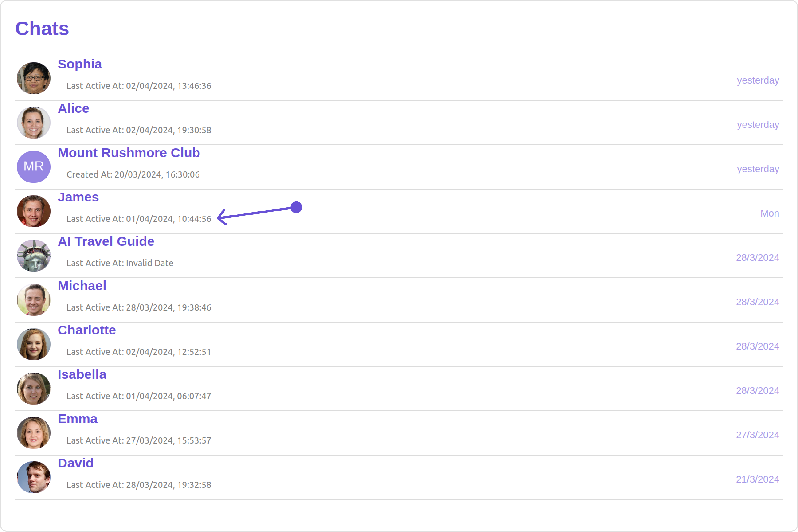Viewport: 798px width, 532px height.
Task: Click Emma's profile avatar
Action: pos(34,433)
